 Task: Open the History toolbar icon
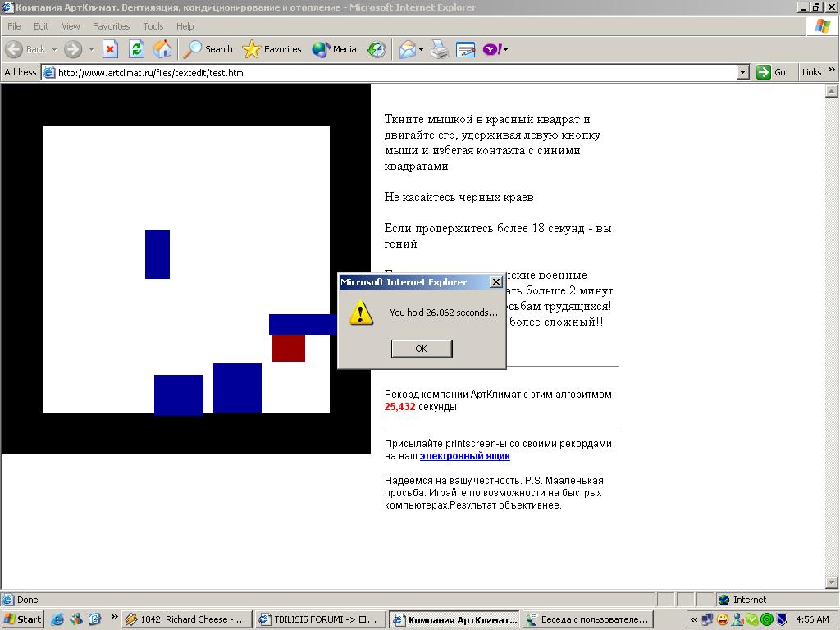(x=376, y=49)
